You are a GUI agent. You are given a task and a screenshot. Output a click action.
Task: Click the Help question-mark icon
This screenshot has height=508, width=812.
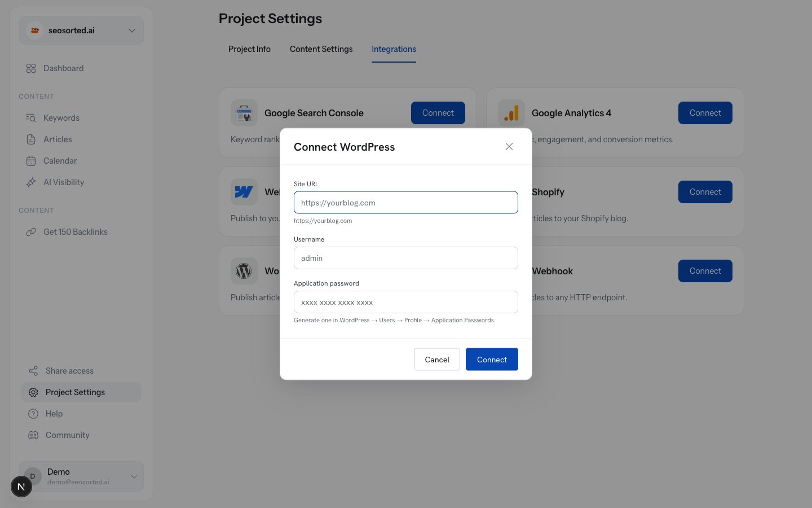point(33,414)
